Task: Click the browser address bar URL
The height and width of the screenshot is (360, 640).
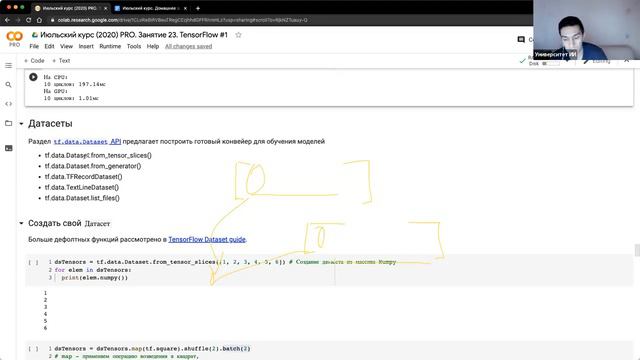Action: pos(182,20)
